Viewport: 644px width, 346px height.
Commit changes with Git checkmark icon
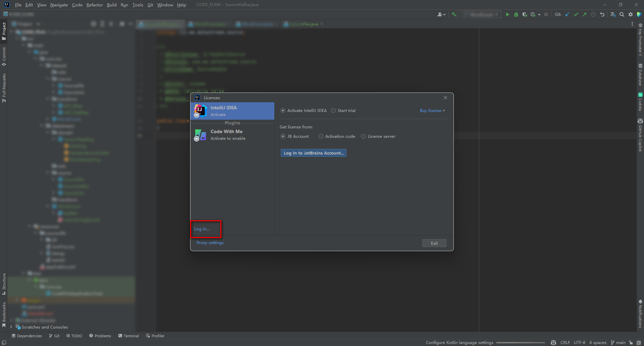pos(576,14)
